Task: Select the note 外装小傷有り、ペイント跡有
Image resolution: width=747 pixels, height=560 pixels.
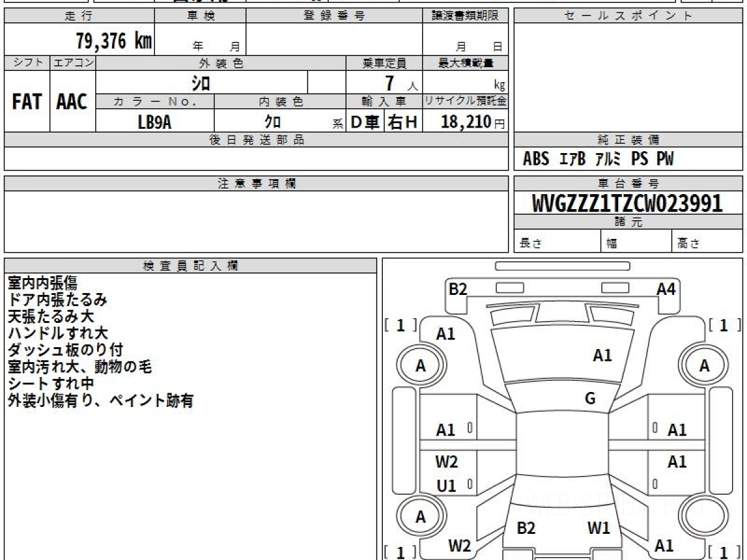Action: 101,401
